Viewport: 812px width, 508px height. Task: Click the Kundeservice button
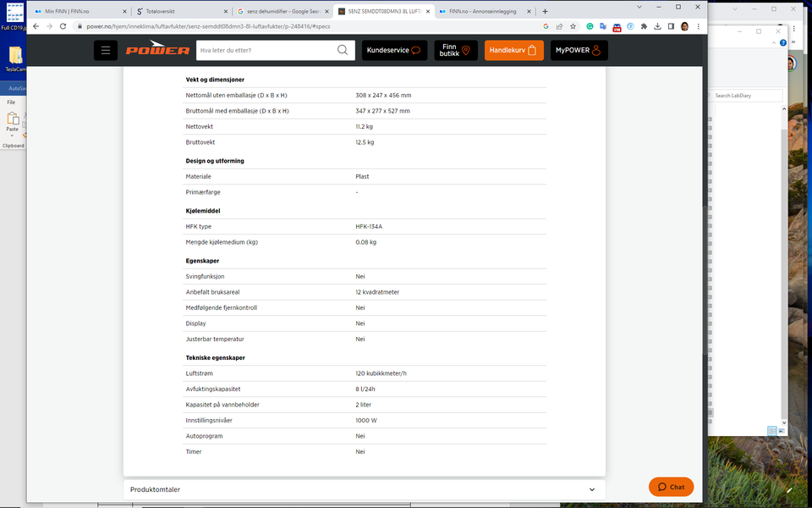[x=394, y=50]
